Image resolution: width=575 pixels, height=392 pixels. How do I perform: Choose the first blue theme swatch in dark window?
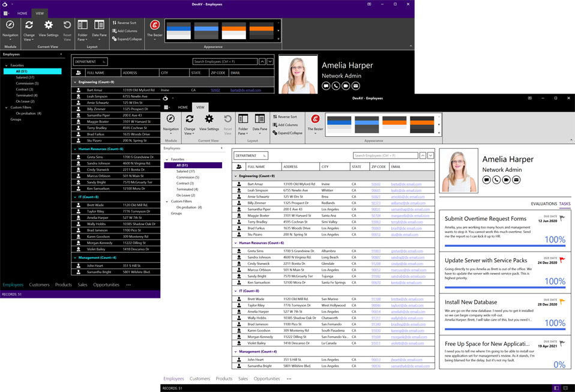point(179,31)
